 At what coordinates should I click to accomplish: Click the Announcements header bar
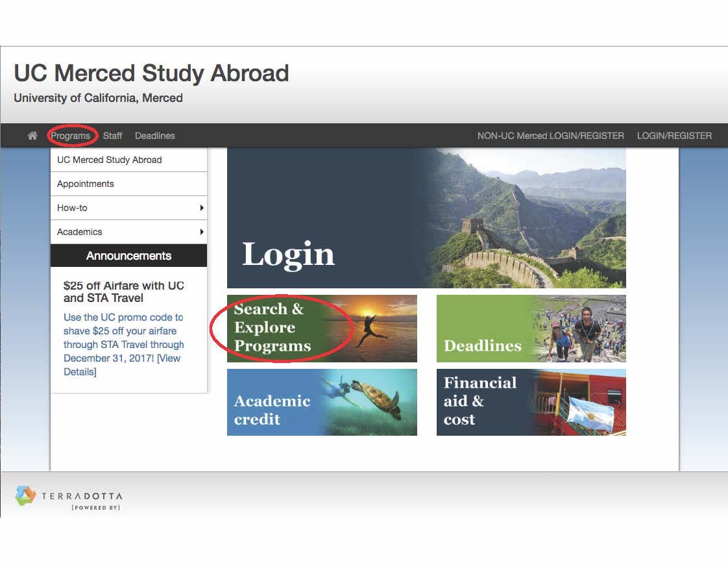(128, 255)
